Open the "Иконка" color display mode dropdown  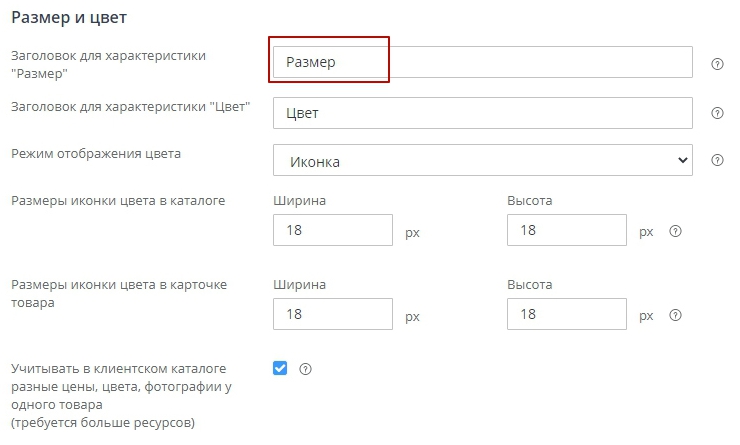click(x=482, y=160)
